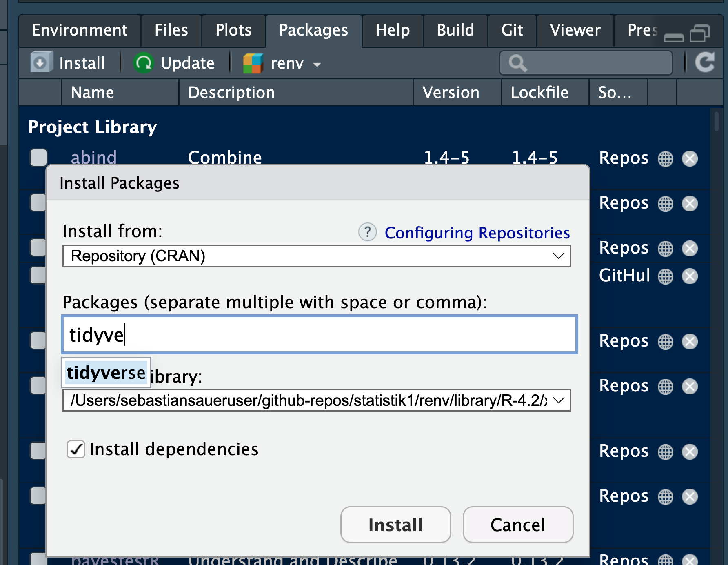Screen dimensions: 728x565
Task: Toggle the checkbox next to abind
Action: (39, 158)
